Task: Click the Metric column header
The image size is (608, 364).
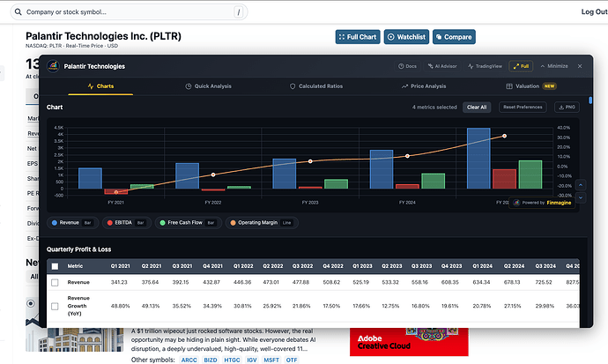Action: coord(75,266)
